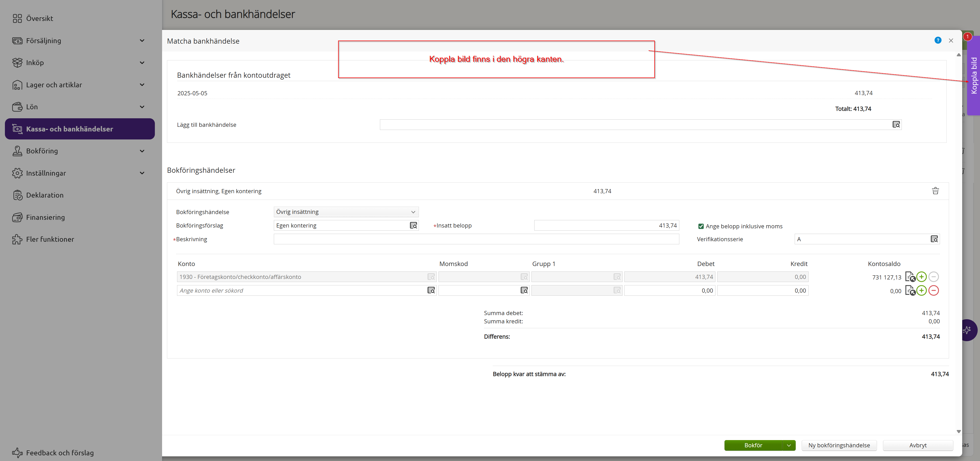The width and height of the screenshot is (980, 461).
Task: Click the blue help question mark icon
Action: [x=938, y=40]
